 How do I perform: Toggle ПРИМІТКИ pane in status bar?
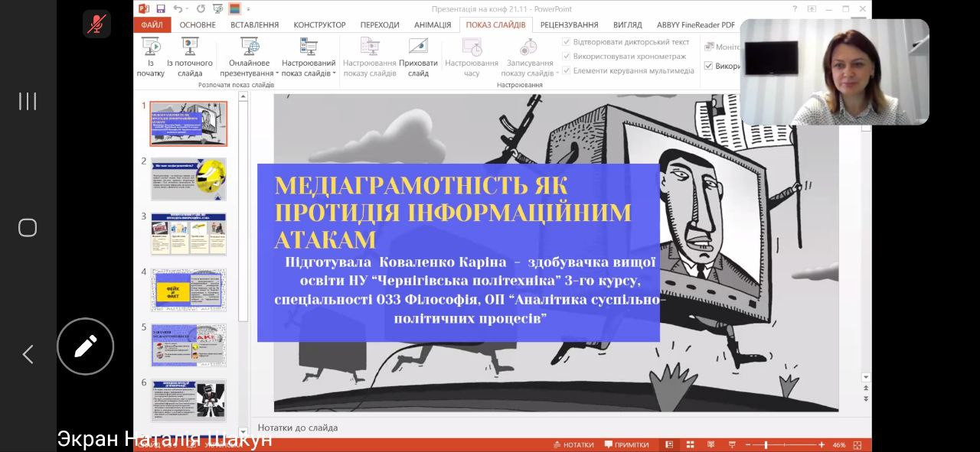click(626, 444)
